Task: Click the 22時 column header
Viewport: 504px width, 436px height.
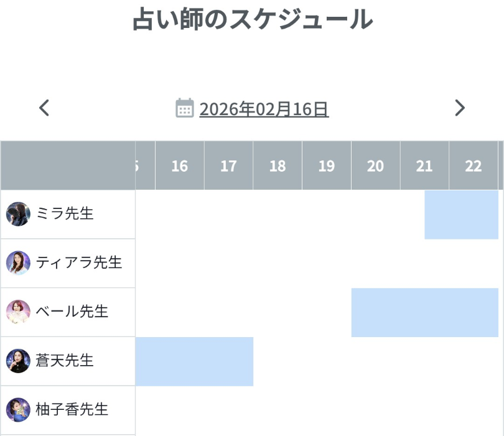Action: 474,165
